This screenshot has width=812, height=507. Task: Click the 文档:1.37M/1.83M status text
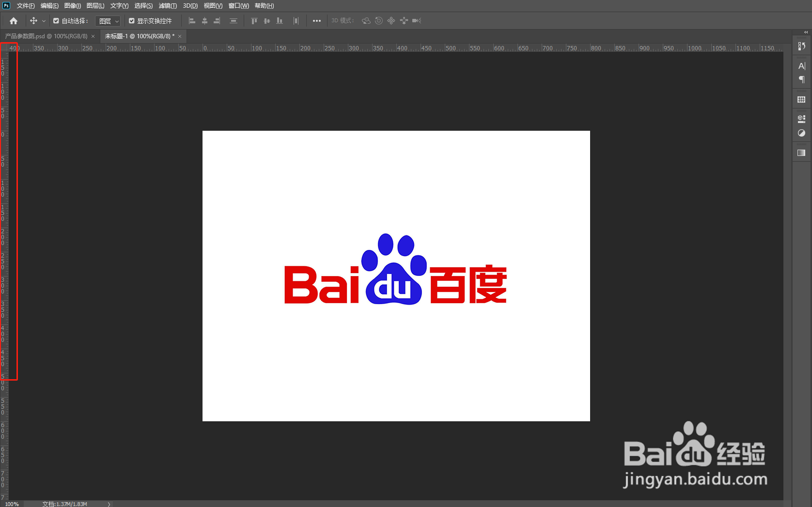pyautogui.click(x=64, y=504)
